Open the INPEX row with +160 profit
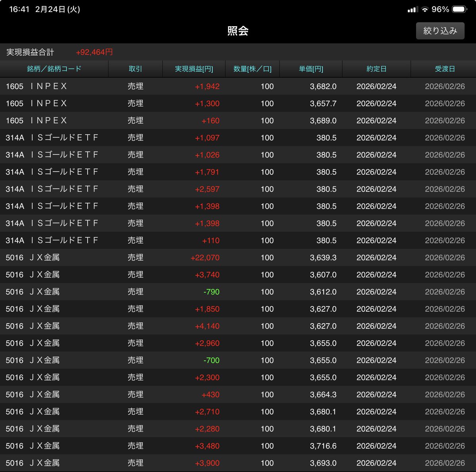This screenshot has height=472, width=476. [x=238, y=120]
